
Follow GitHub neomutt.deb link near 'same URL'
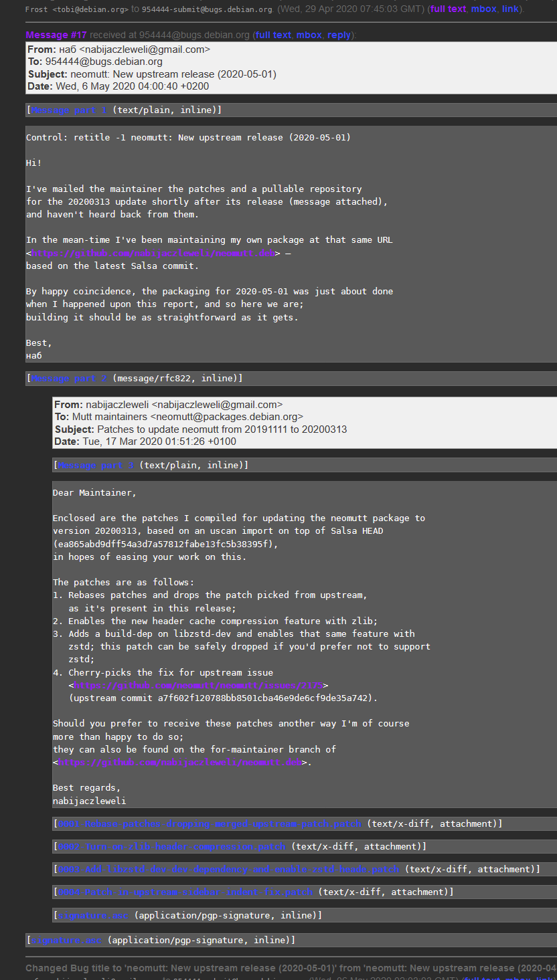pyautogui.click(x=153, y=254)
